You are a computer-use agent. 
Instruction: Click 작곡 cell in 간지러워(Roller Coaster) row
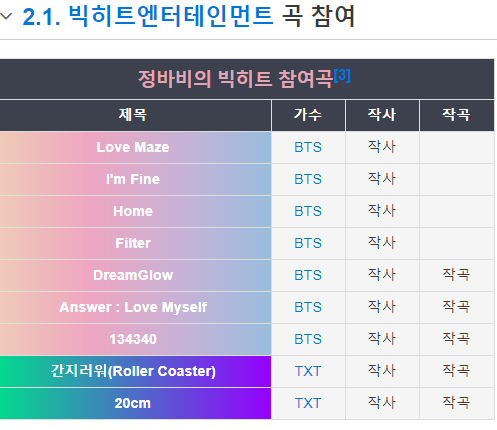[x=457, y=371]
